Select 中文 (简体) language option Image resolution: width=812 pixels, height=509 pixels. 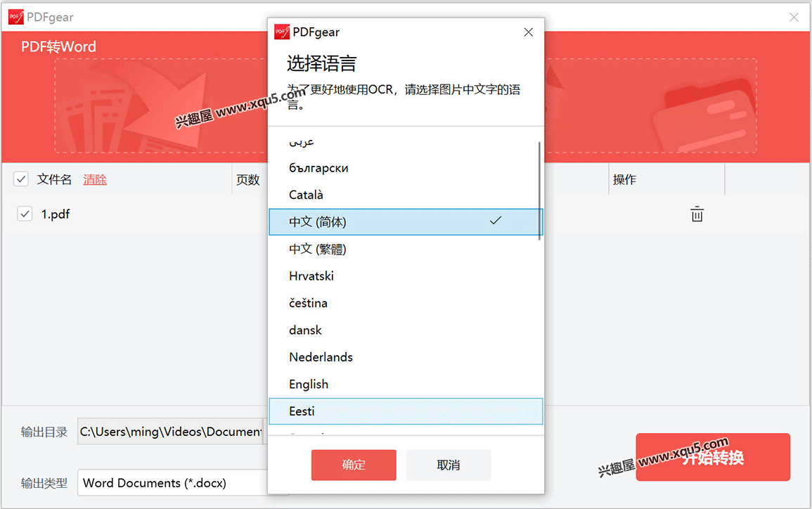(406, 221)
